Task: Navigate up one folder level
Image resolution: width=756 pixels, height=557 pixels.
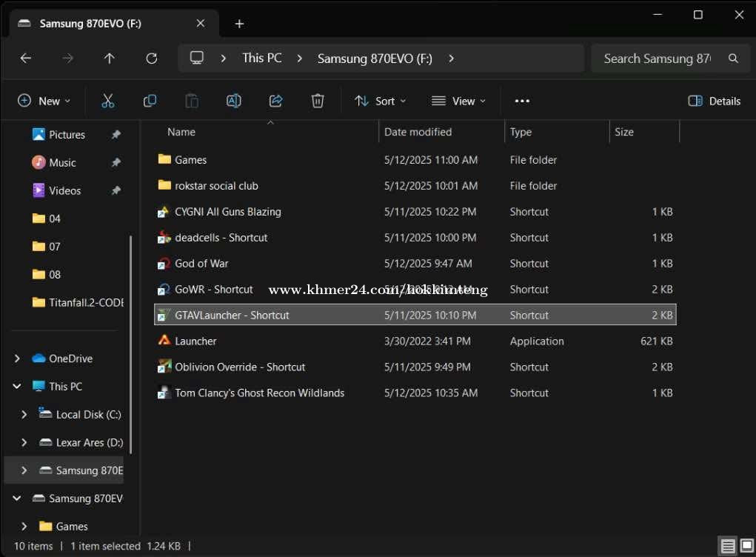Action: pyautogui.click(x=110, y=59)
